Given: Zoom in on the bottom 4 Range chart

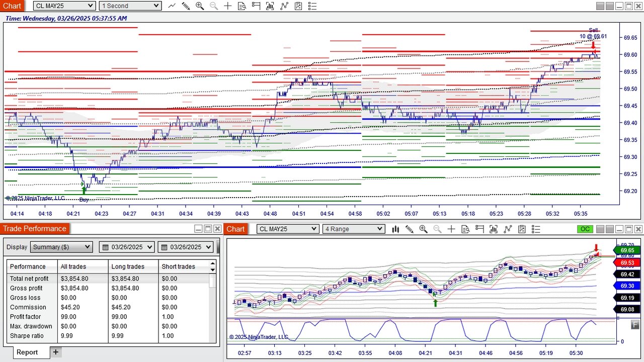Looking at the screenshot, I should tap(423, 229).
